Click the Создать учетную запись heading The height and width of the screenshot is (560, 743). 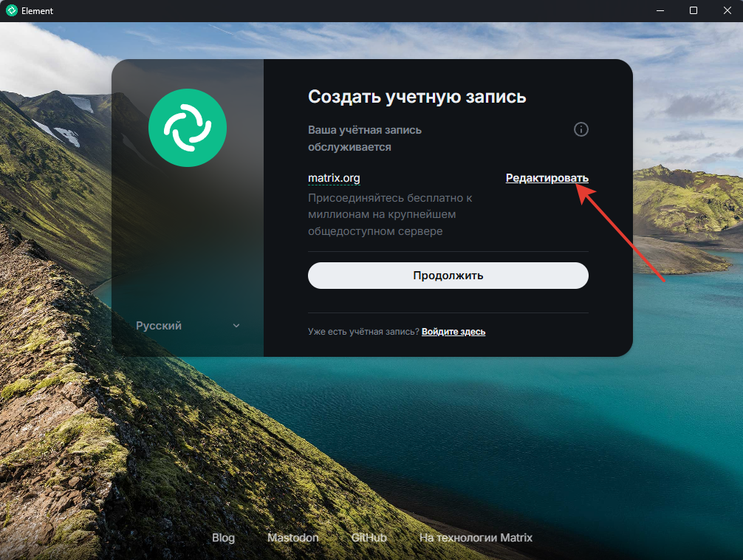(417, 97)
